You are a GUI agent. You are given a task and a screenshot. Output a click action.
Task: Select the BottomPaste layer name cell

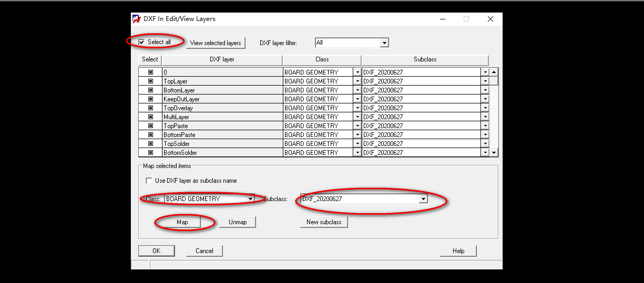pos(222,135)
